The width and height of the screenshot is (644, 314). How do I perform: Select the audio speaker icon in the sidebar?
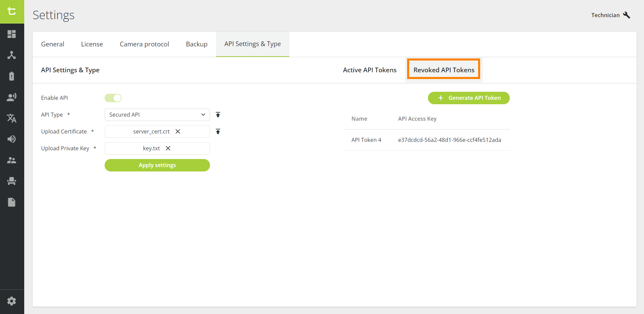click(x=12, y=139)
